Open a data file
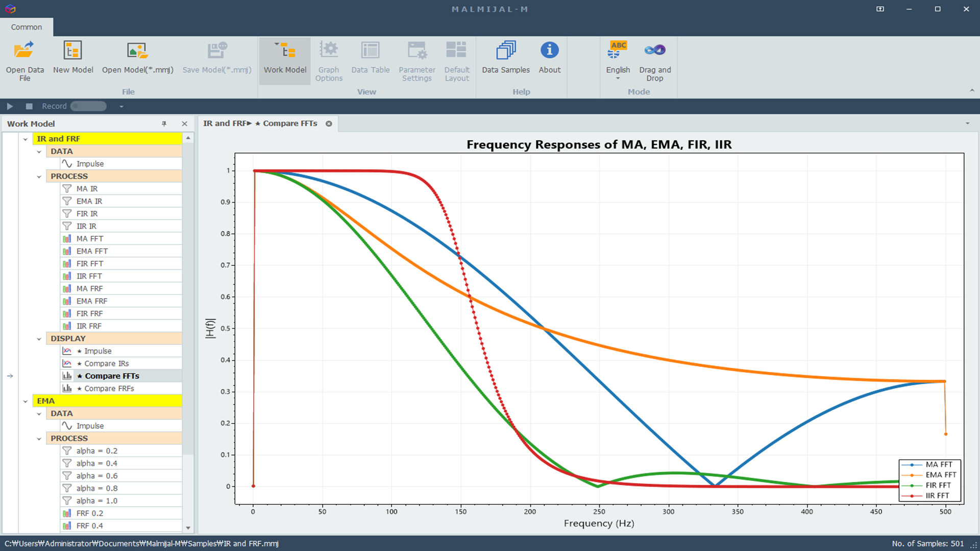980x551 pixels. point(24,60)
